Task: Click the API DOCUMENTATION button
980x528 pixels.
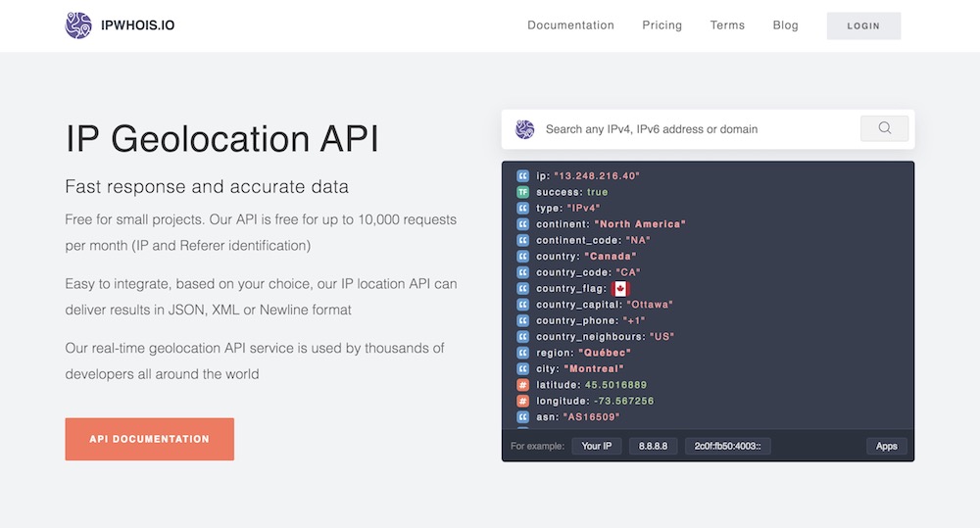Action: coord(149,439)
